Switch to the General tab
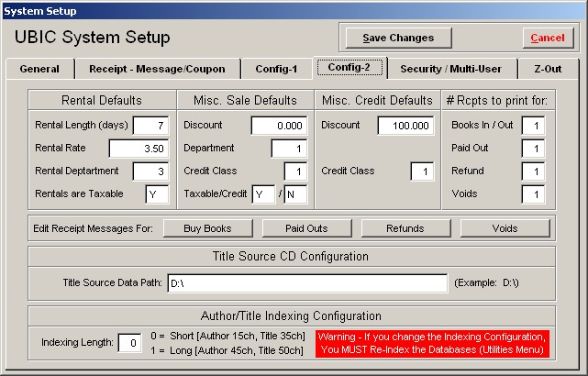Image resolution: width=588 pixels, height=376 pixels. click(39, 69)
